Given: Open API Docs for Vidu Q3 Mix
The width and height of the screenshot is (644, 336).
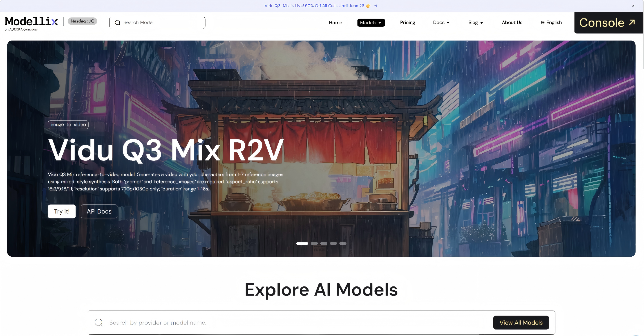Looking at the screenshot, I should click(x=99, y=211).
